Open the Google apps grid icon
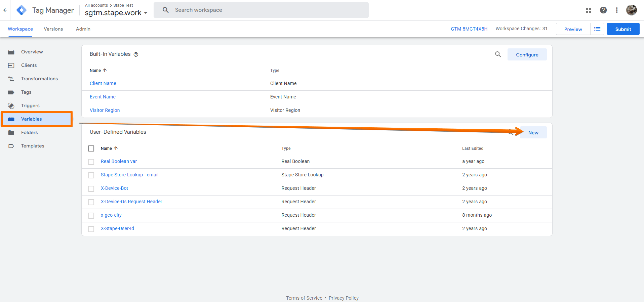This screenshot has width=644, height=302. click(588, 10)
